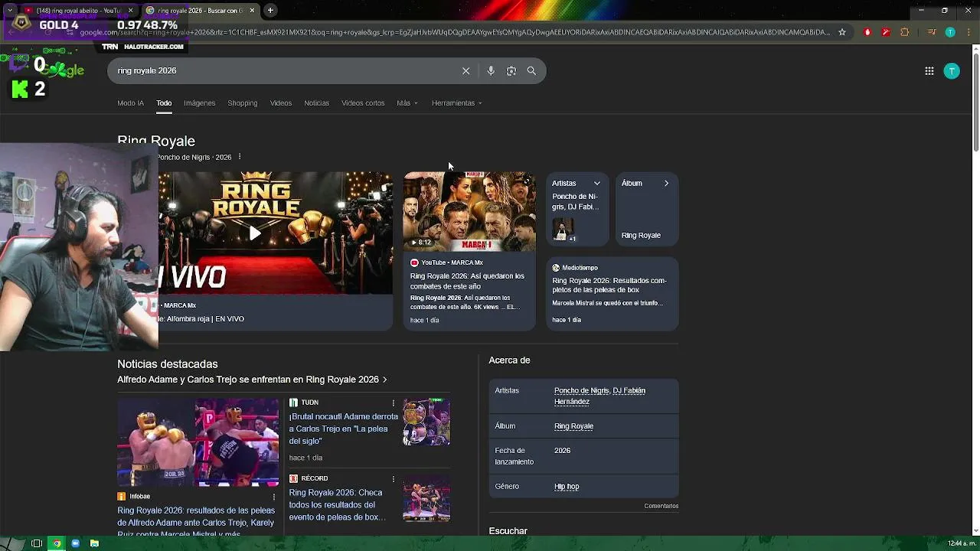This screenshot has height=551, width=980.
Task: Click the 'Noticias destacadas' heading
Action: click(168, 364)
